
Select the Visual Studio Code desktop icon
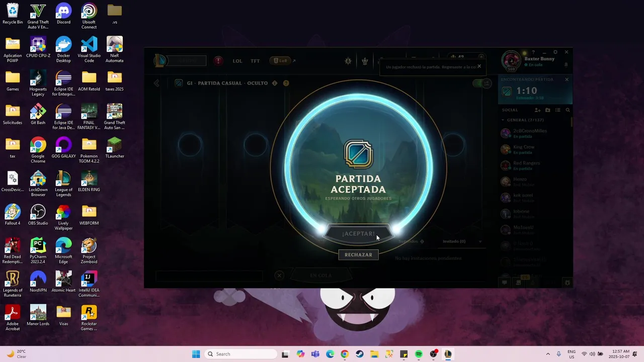pos(89,50)
